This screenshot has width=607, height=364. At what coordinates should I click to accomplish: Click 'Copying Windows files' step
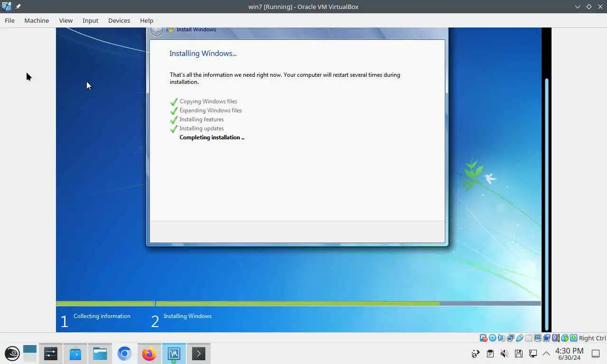208,101
